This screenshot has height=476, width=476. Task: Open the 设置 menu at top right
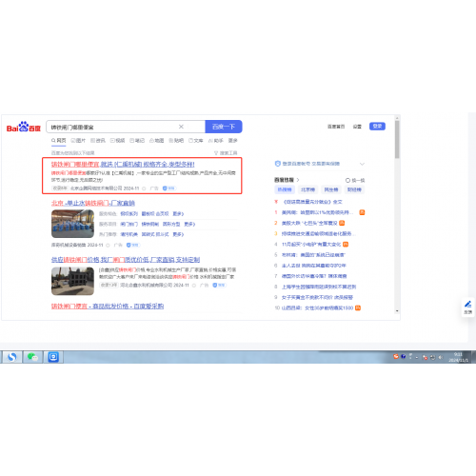(357, 127)
